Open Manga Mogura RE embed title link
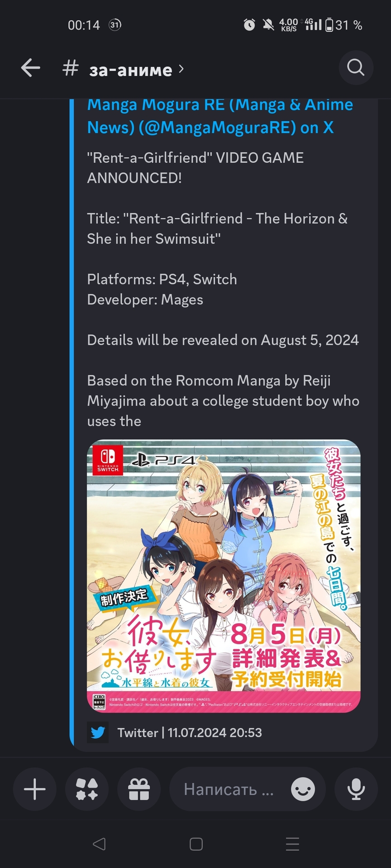Screen dimensions: 391x868 [220, 116]
